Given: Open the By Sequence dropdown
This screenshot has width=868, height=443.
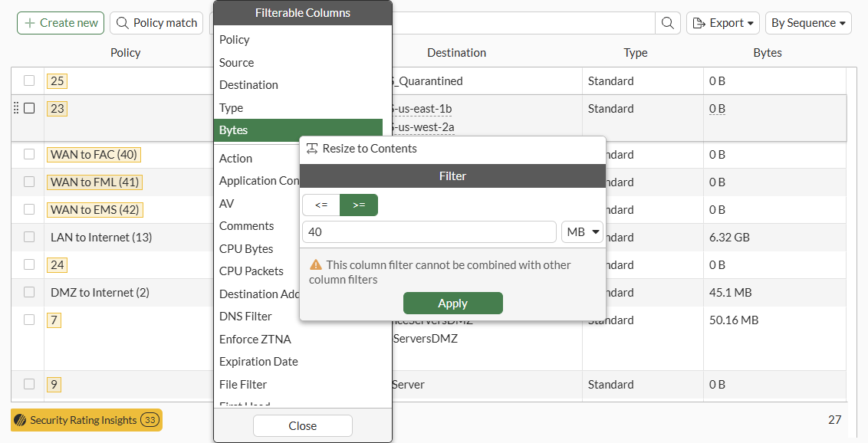Looking at the screenshot, I should [808, 23].
